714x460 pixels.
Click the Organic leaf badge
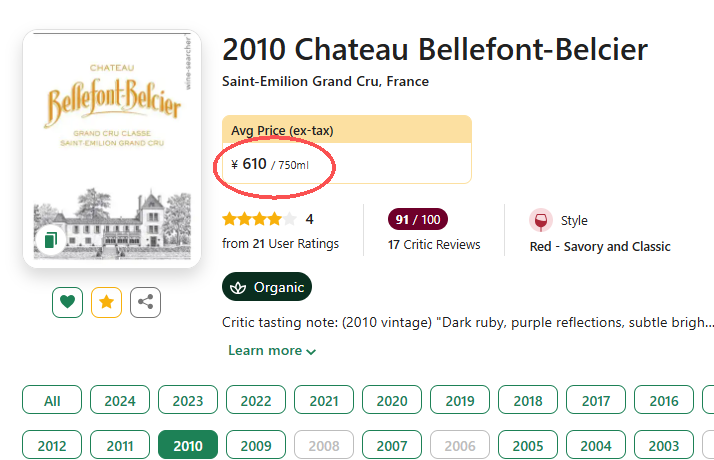[267, 287]
